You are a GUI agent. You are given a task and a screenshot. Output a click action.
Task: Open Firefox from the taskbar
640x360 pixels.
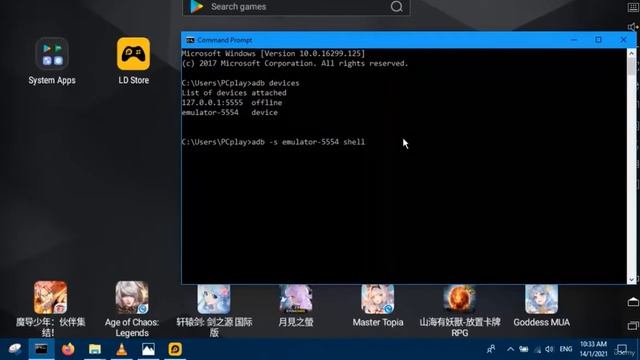[68, 349]
